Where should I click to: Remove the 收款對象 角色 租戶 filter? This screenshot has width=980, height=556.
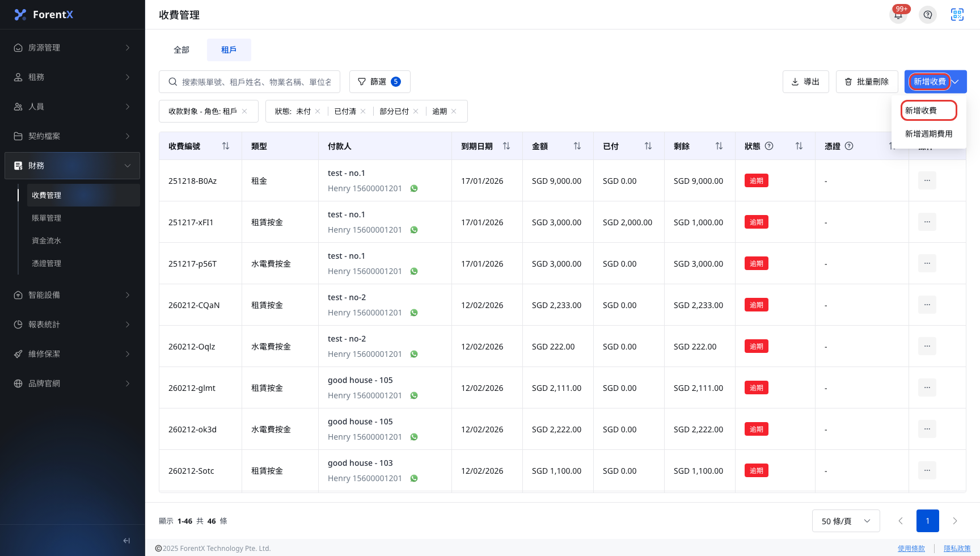pyautogui.click(x=244, y=111)
